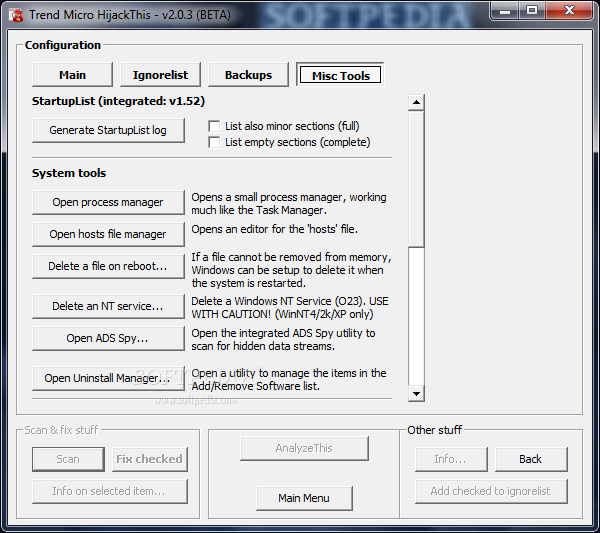Minimize the HijackThis window

[x=505, y=11]
